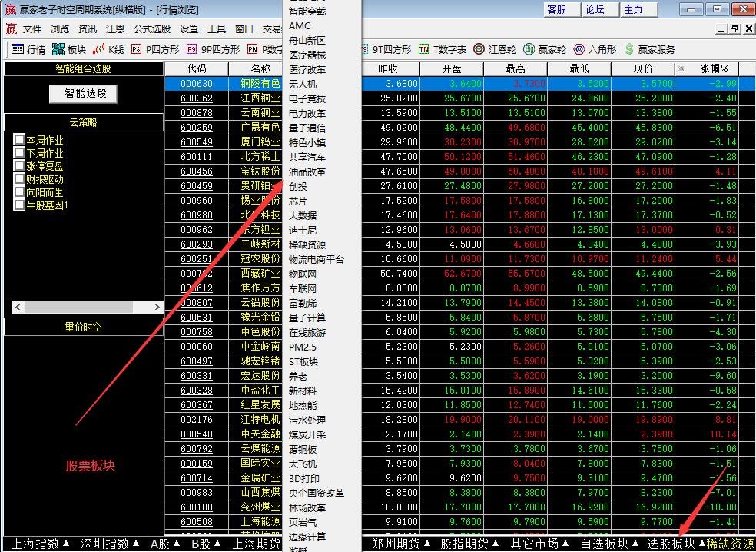This screenshot has height=552, width=756.
Task: Select the 稀缺资源 tab at bottom right
Action: pyautogui.click(x=731, y=544)
